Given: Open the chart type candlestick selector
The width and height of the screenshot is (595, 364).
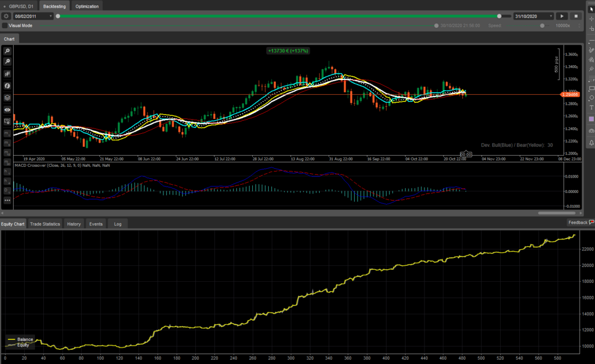Looking at the screenshot, I should (x=7, y=73).
